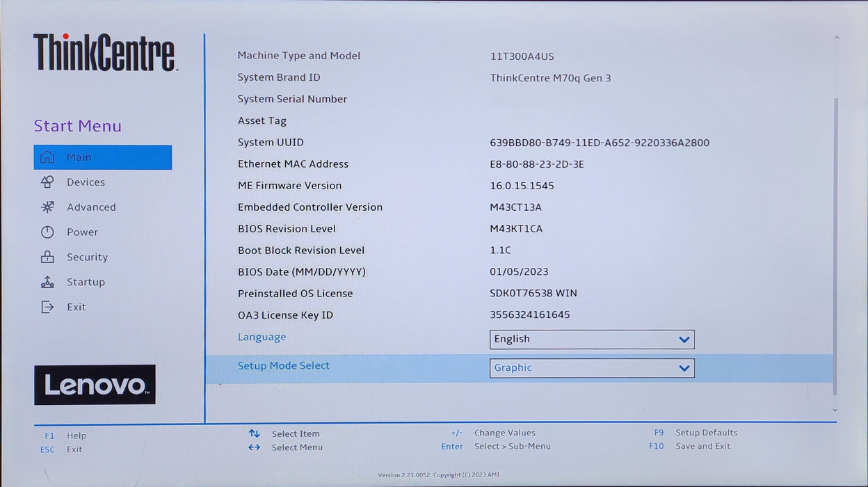Screen dimensions: 868x487
Task: Click the MAC address E8-80-88-23-2D-3E
Action: tap(537, 164)
